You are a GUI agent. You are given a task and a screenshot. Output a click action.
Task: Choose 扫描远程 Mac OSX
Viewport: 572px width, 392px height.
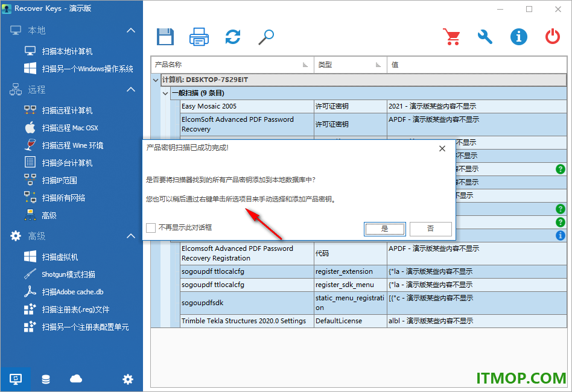[71, 128]
